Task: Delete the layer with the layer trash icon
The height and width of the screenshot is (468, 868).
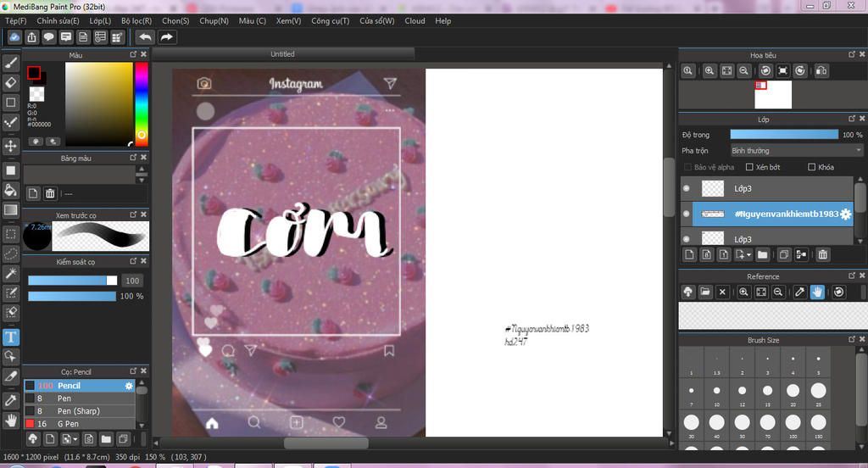Action: click(x=822, y=254)
